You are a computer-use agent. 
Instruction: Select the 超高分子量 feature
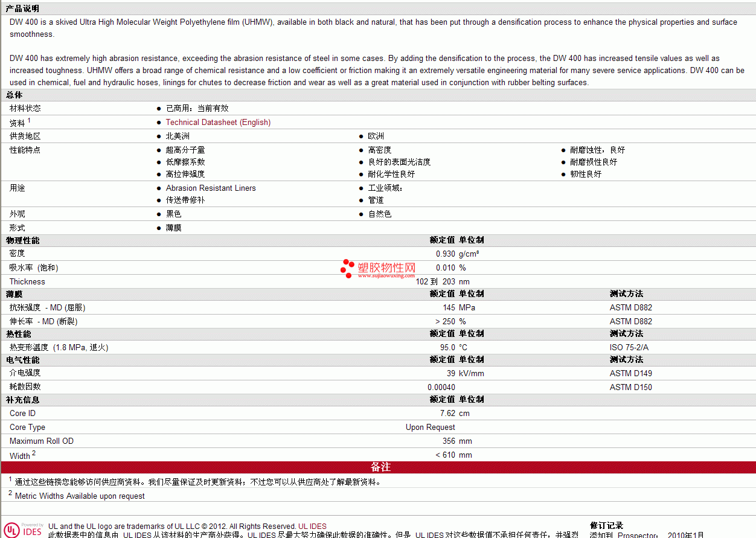point(185,150)
